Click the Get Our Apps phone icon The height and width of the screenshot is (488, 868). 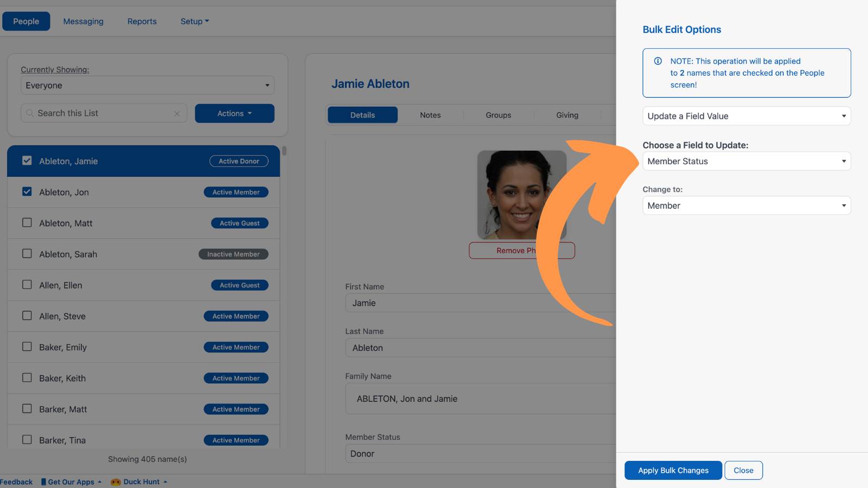(43, 482)
